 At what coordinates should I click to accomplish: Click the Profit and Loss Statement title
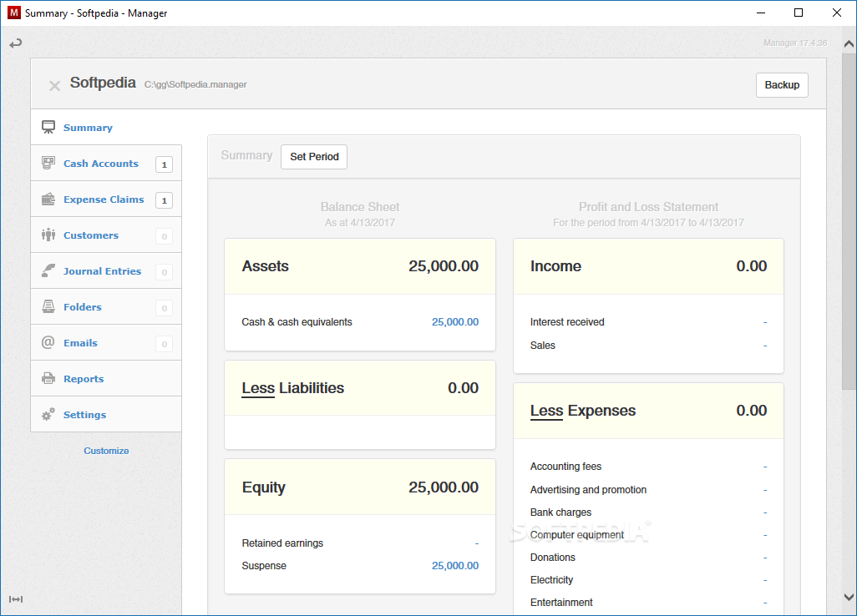coord(648,207)
